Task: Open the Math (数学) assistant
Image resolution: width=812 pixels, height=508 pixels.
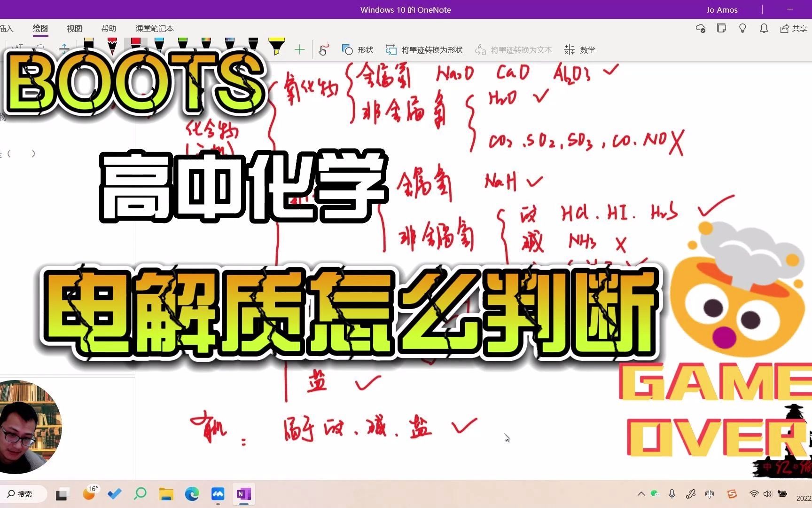Action: (x=579, y=49)
